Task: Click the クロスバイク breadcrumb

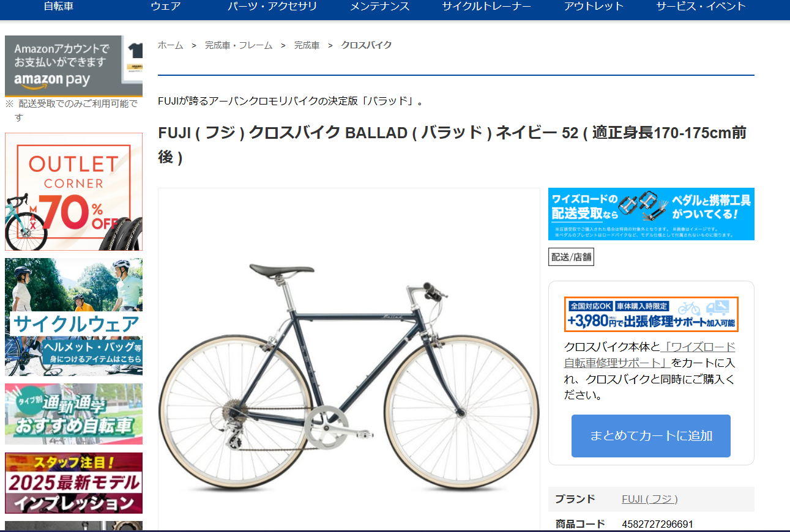Action: [x=366, y=45]
